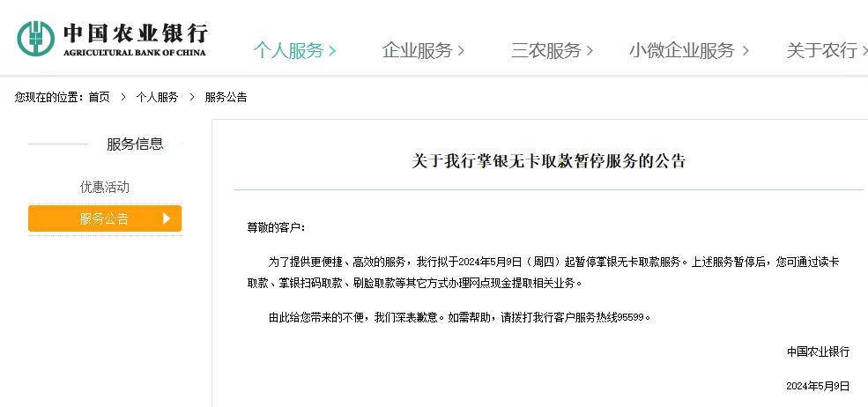Screen dimensions: 868x407
Task: Click the greeting 尊敬的客户：
Action: point(276,227)
